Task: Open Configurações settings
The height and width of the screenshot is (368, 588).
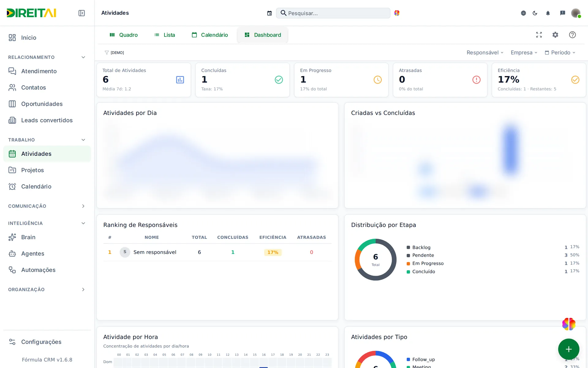Action: pos(47,342)
